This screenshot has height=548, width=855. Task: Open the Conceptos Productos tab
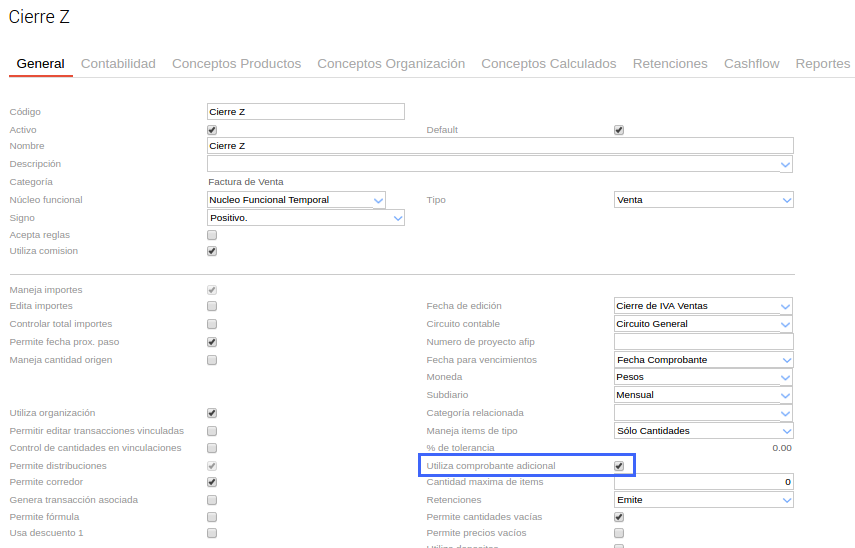pyautogui.click(x=236, y=64)
